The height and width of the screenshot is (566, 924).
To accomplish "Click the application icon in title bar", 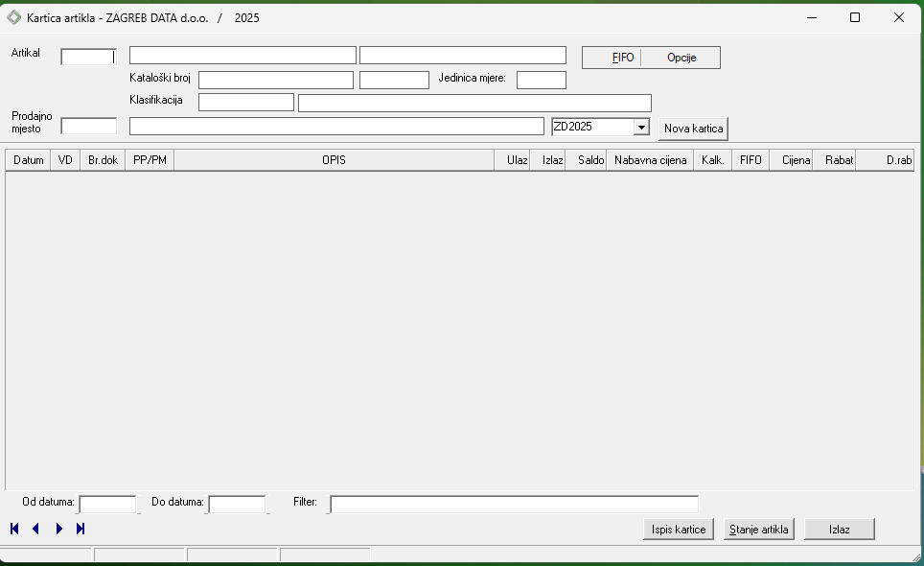I will [x=14, y=17].
